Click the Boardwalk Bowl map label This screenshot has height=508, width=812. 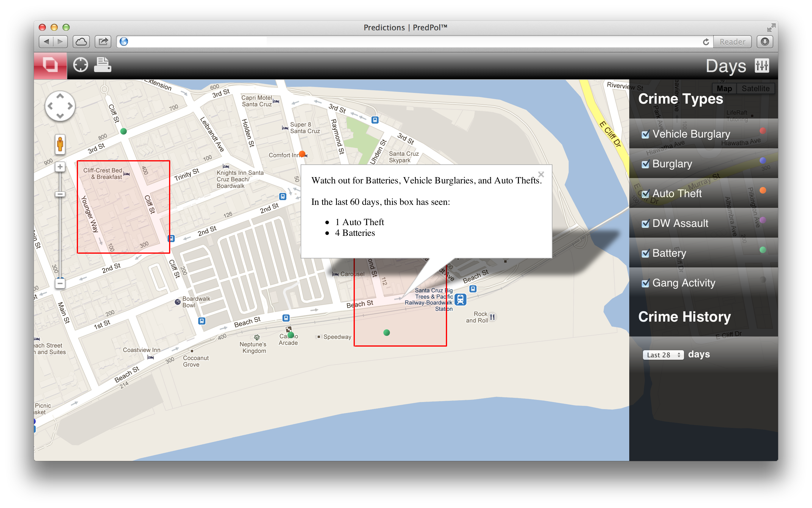(196, 302)
